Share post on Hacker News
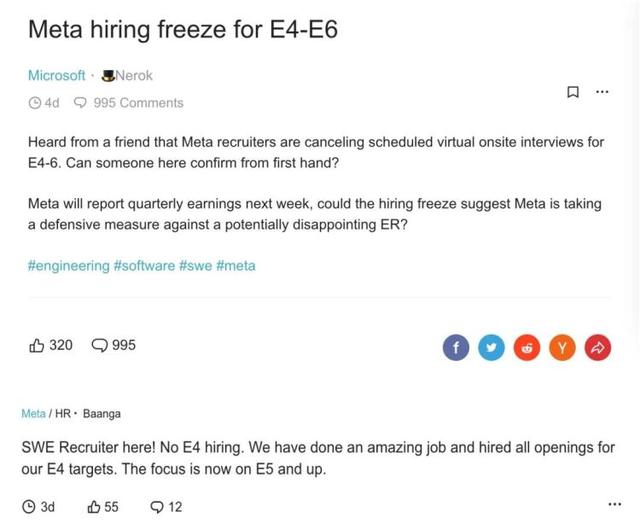Image resolution: width=640 pixels, height=524 pixels. (x=562, y=348)
